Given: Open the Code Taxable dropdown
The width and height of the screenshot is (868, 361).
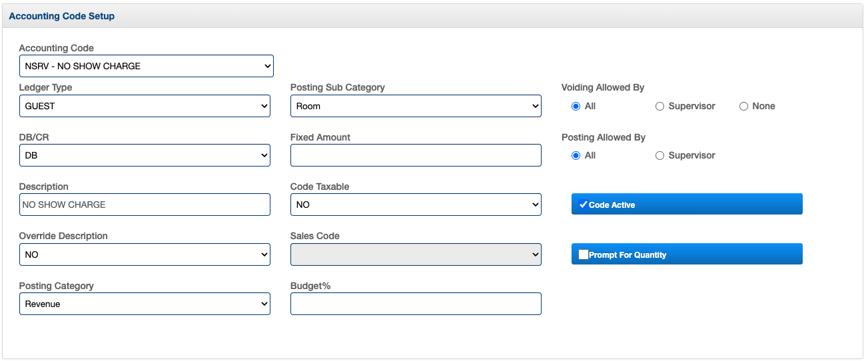Looking at the screenshot, I should (x=416, y=204).
